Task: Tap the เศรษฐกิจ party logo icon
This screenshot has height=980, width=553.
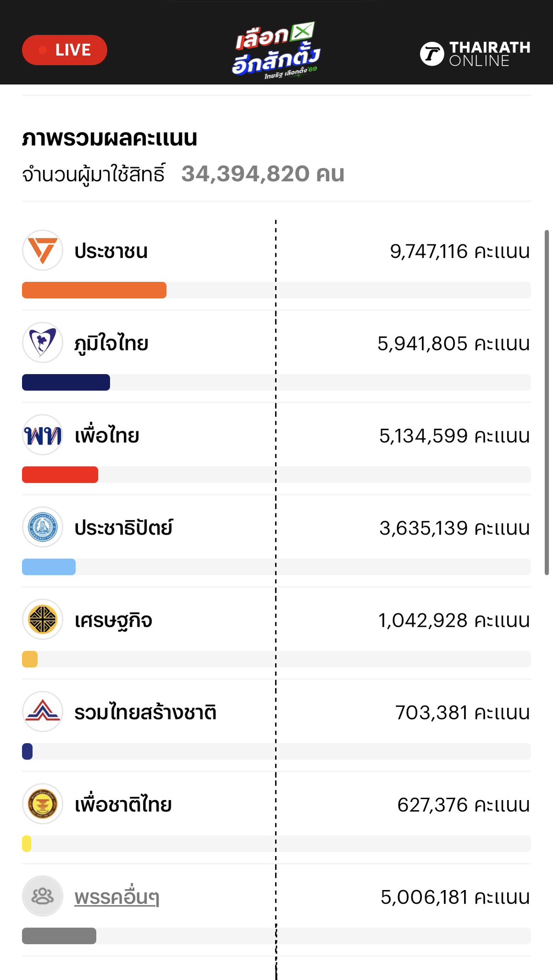Action: point(43,620)
